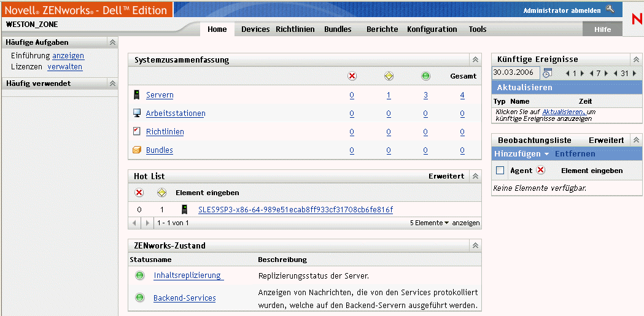Open the Hinzufügen dropdown menu
This screenshot has height=316, width=644.
[522, 154]
